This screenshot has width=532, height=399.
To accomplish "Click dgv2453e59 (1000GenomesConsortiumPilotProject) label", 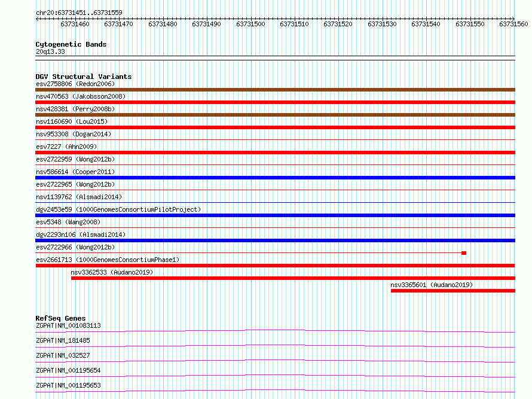I will 118,209.
